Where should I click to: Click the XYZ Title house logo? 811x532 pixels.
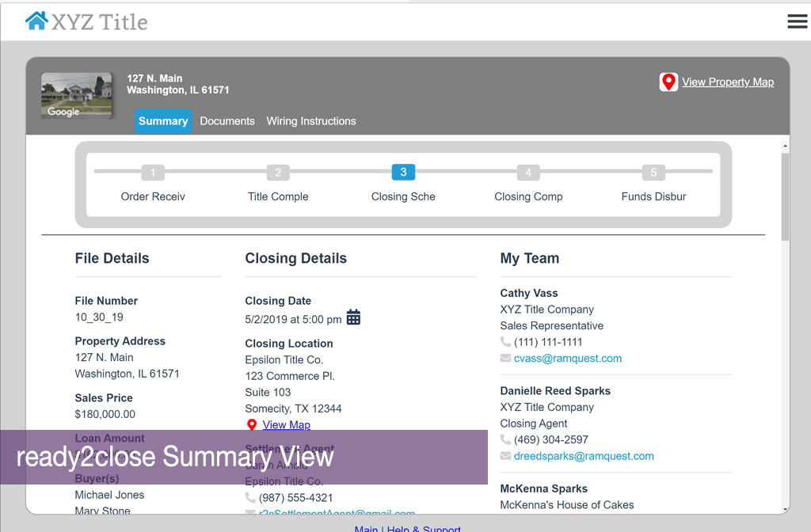(36, 21)
